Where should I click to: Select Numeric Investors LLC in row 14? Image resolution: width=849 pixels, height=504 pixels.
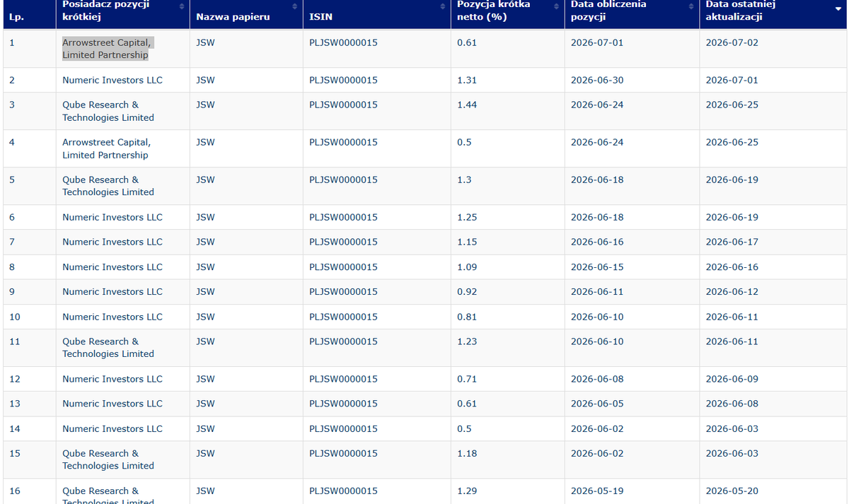112,429
